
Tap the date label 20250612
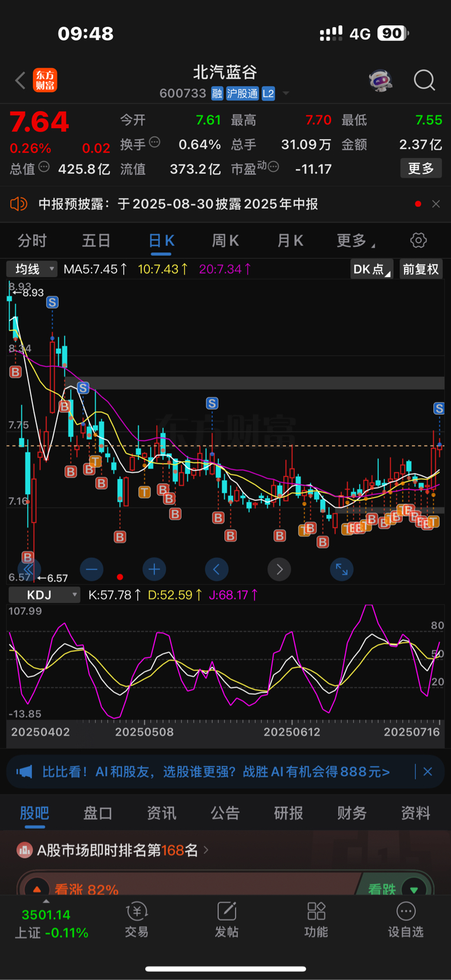click(292, 732)
